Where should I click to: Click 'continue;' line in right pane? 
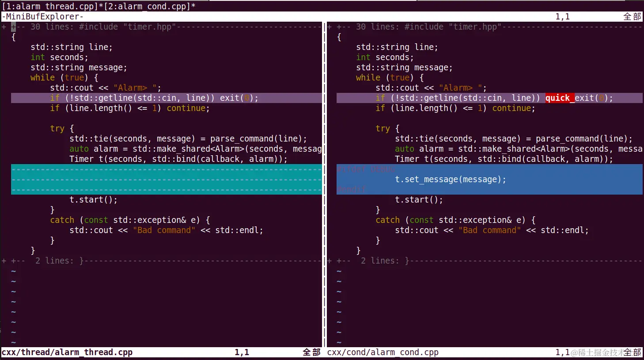coord(455,108)
